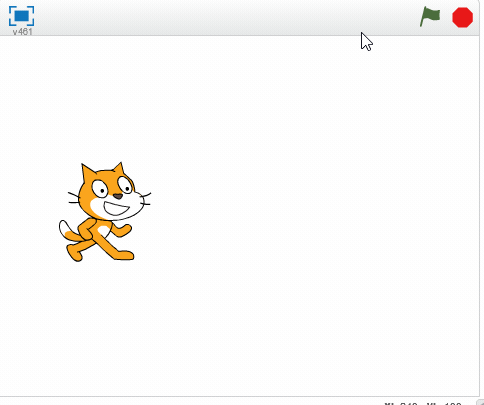Start the project with the green flag
The image size is (484, 405).
[430, 17]
